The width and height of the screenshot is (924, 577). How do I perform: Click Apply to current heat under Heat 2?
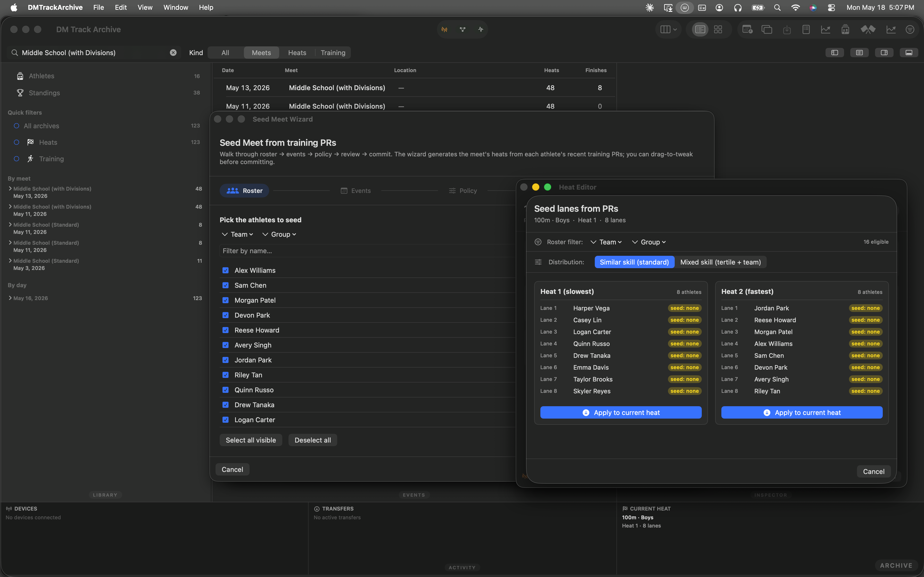[802, 412]
